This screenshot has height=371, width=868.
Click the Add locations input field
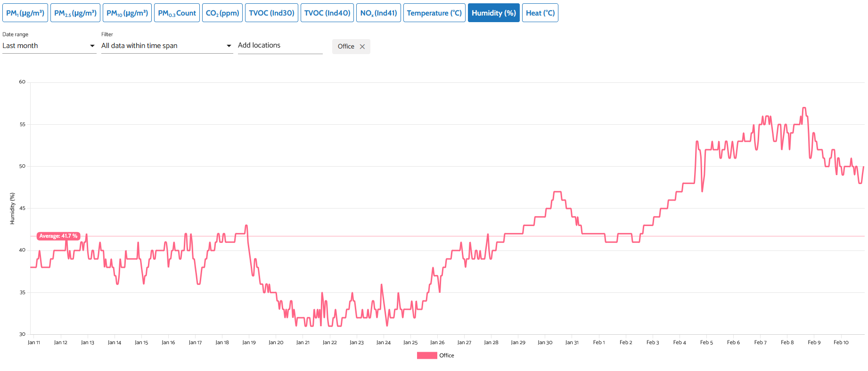(x=280, y=46)
